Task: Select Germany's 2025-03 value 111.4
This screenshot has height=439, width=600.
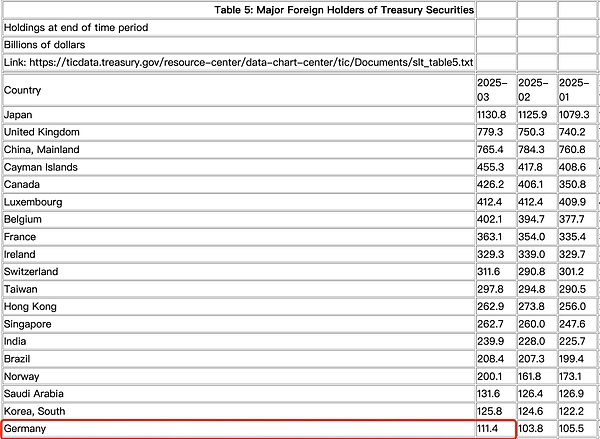Action: [492, 429]
